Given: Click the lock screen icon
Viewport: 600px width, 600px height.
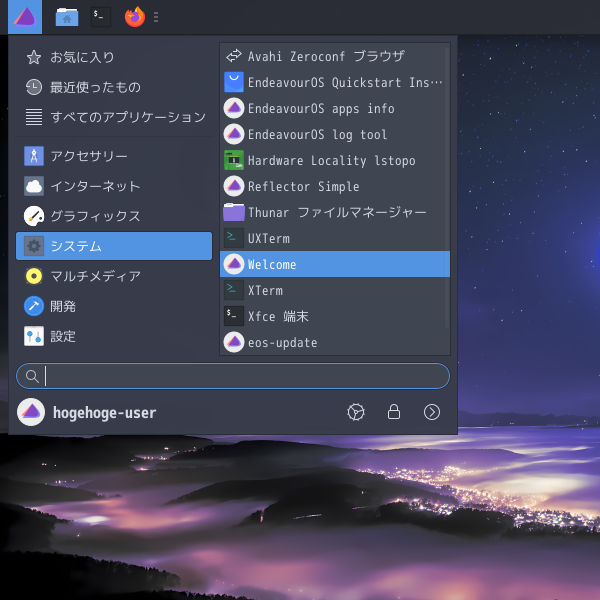Looking at the screenshot, I should pyautogui.click(x=394, y=412).
